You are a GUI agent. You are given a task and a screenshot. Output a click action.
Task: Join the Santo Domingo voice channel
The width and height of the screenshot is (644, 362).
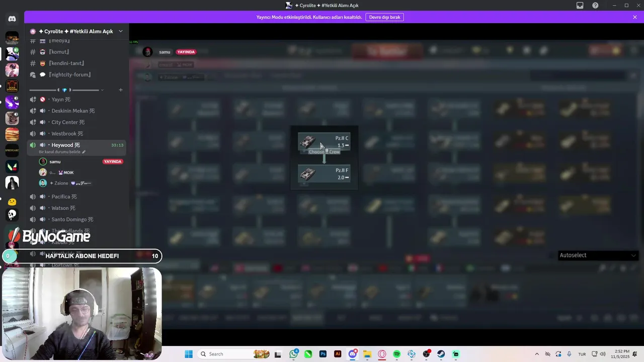pyautogui.click(x=75, y=220)
